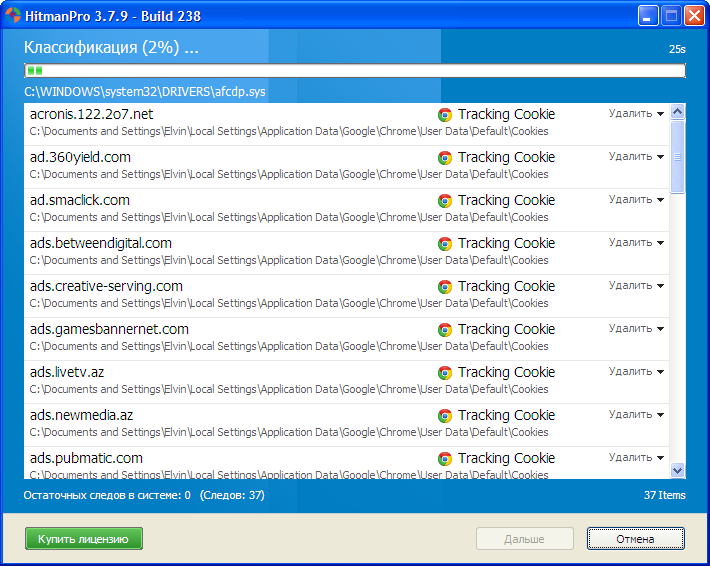Click the Chrome icon in the ads.newmedia.az row
Screen dimensions: 710x566
[x=445, y=416]
